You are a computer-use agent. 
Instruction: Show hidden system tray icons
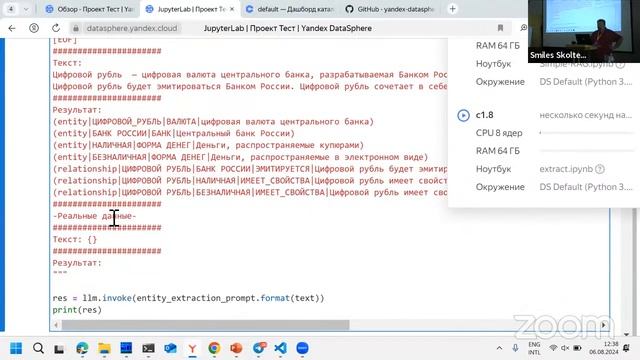(x=499, y=348)
